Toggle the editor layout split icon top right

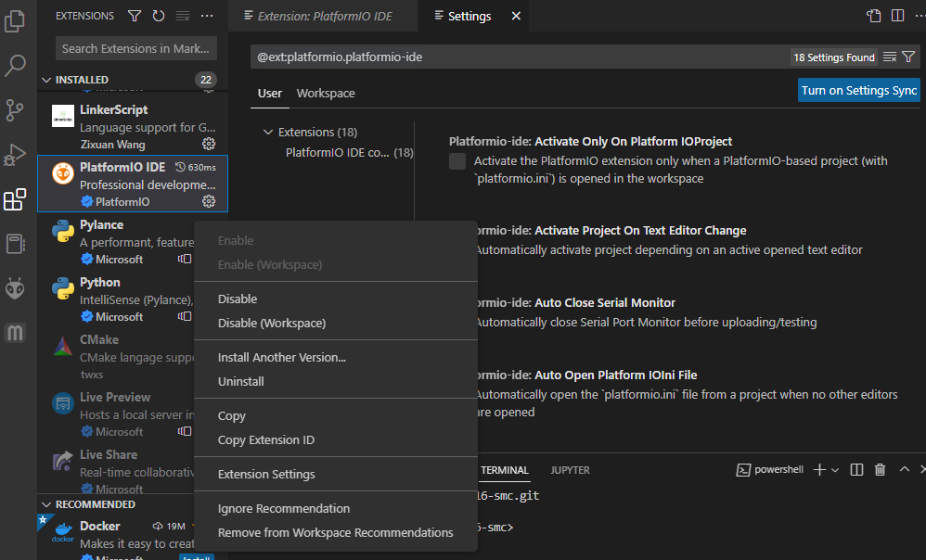[897, 16]
